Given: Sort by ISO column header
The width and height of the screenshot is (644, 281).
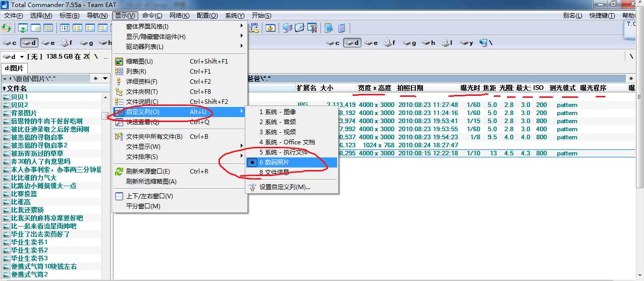Looking at the screenshot, I should click(539, 88).
